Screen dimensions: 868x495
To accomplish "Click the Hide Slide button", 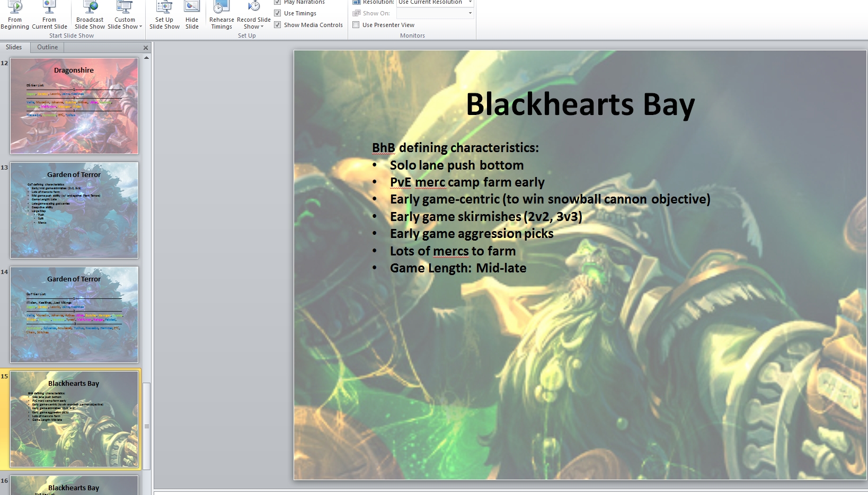I will coord(192,15).
